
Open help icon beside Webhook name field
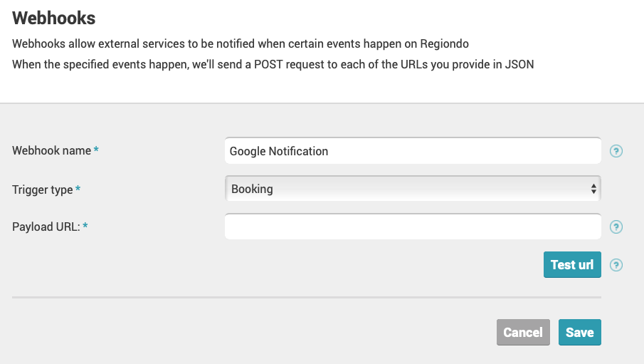[616, 151]
